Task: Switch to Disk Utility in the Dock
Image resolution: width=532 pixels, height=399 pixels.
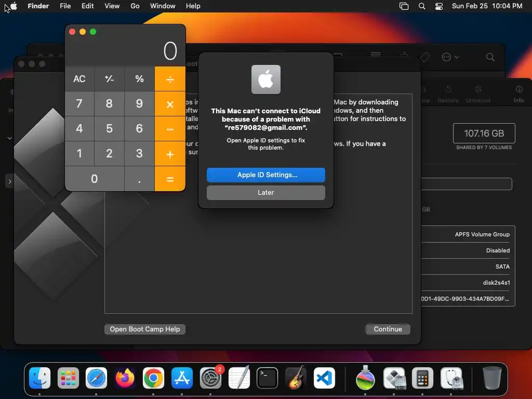Action: (451, 378)
